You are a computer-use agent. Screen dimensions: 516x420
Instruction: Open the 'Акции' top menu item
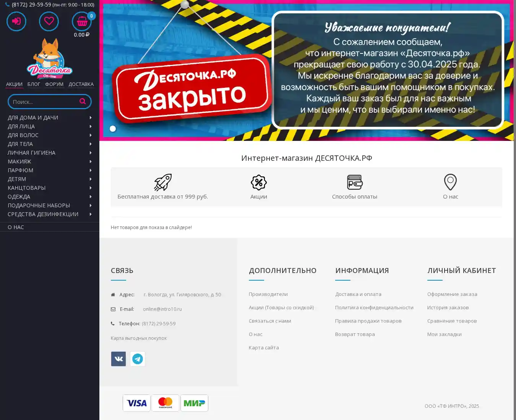coord(14,84)
